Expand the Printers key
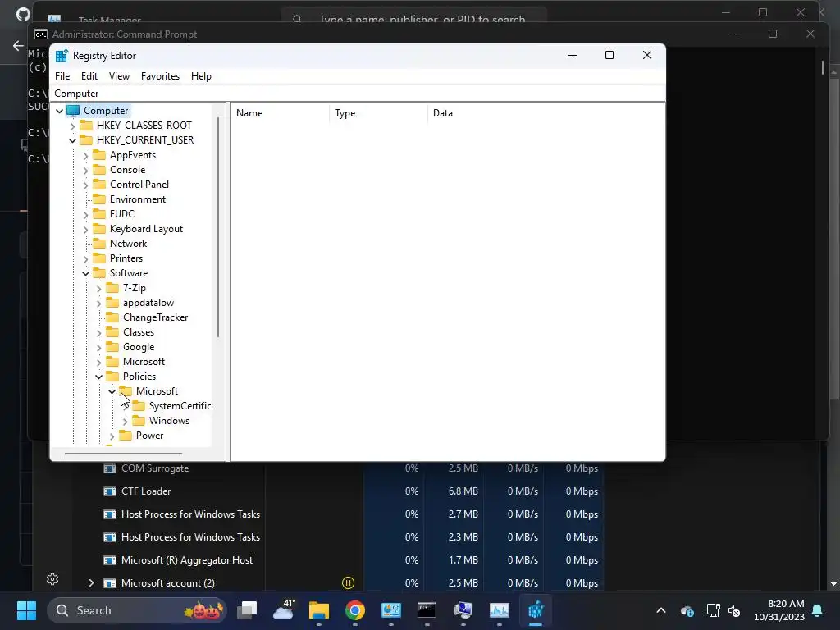This screenshot has height=630, width=840. 85,258
